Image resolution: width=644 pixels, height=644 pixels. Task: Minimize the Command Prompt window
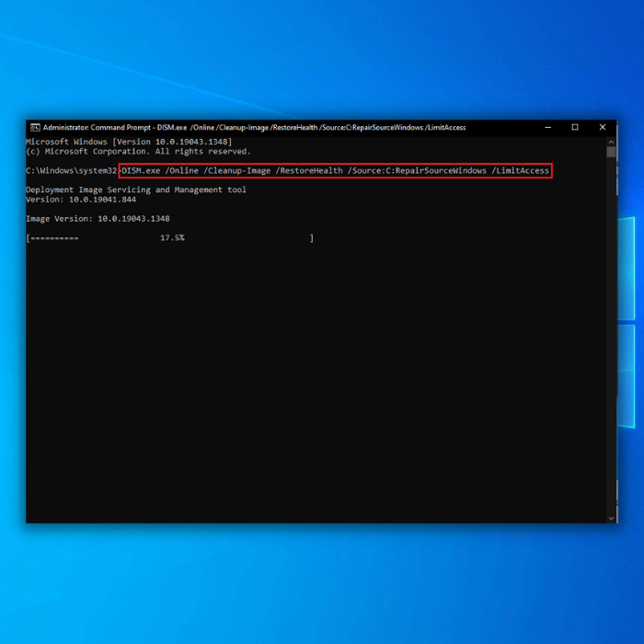coord(547,127)
